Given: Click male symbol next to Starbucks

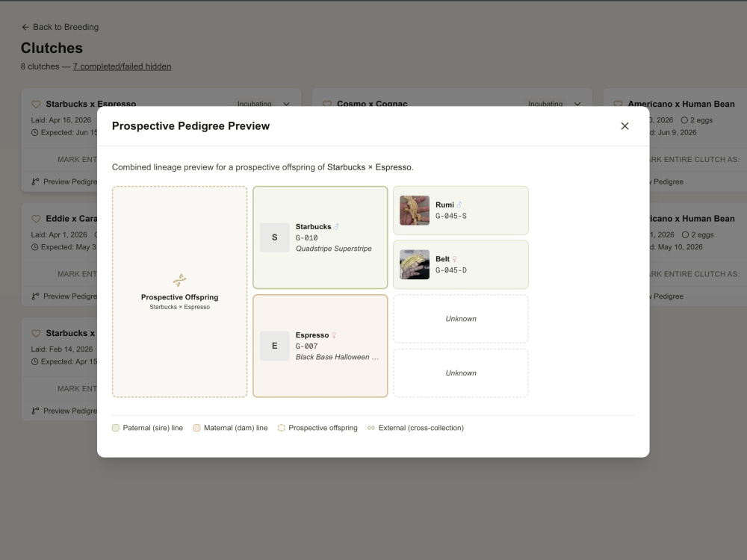Looking at the screenshot, I should click(x=336, y=227).
